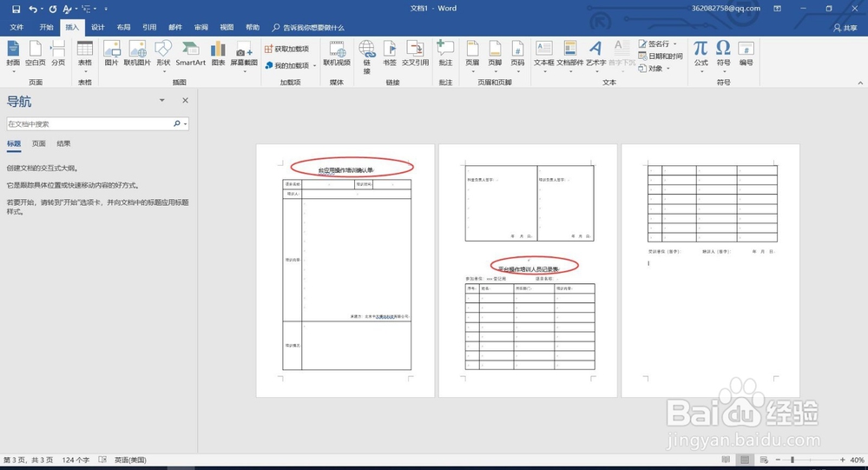
Task: Open the Help (帮助) tab
Action: (253, 27)
